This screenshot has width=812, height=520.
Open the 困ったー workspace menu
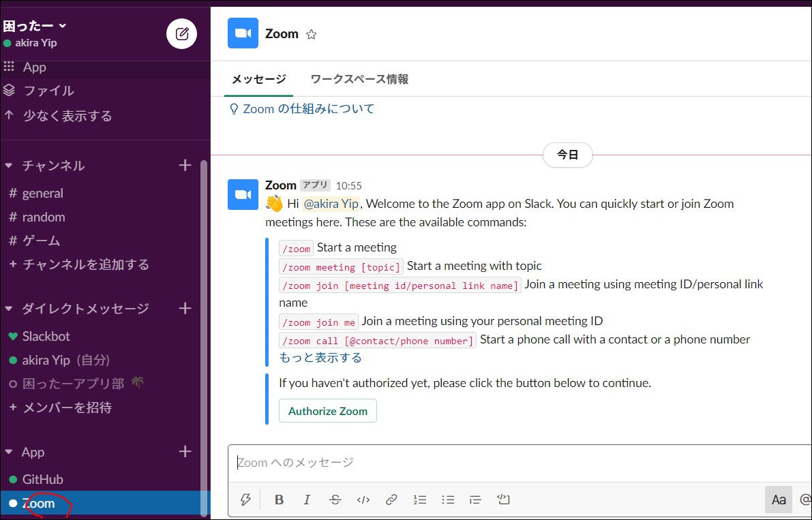[x=35, y=25]
